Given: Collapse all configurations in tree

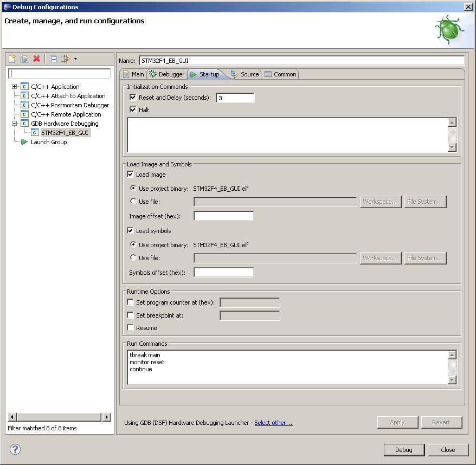Looking at the screenshot, I should [x=54, y=59].
